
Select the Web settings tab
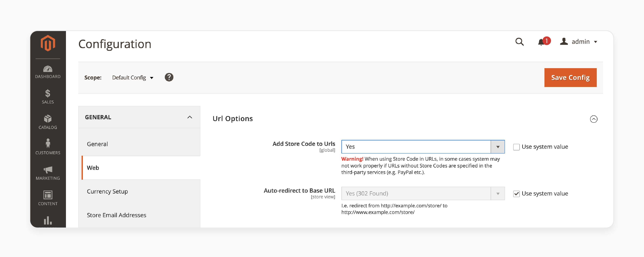pyautogui.click(x=141, y=168)
